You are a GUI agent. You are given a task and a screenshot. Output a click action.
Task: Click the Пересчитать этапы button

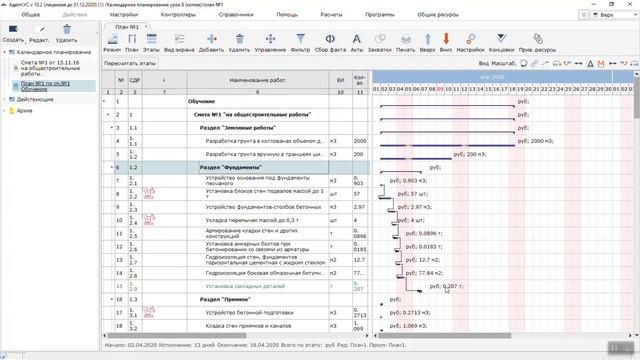pos(130,63)
